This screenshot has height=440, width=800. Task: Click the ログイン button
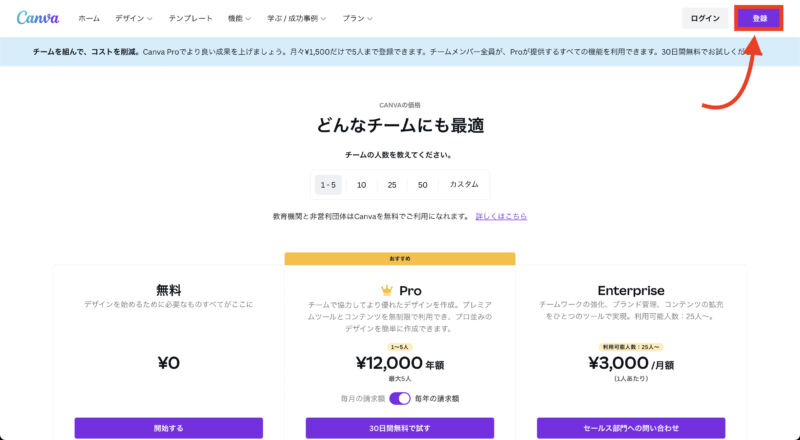click(705, 18)
